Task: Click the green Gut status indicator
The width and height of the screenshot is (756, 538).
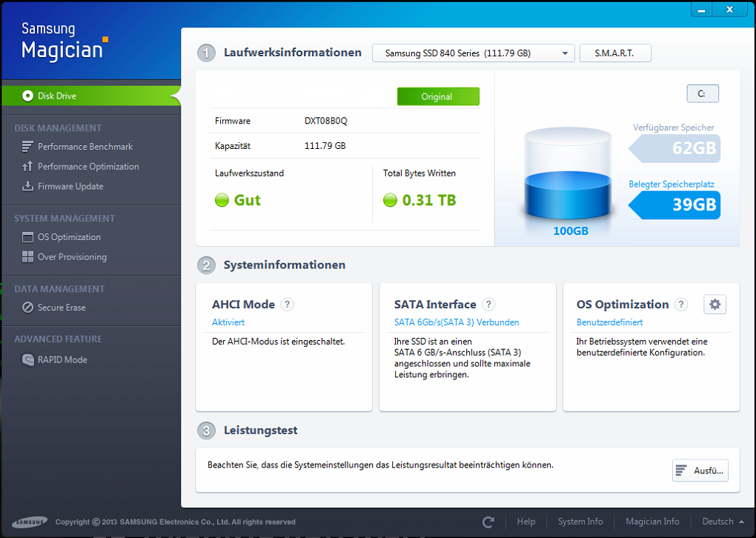Action: (222, 200)
